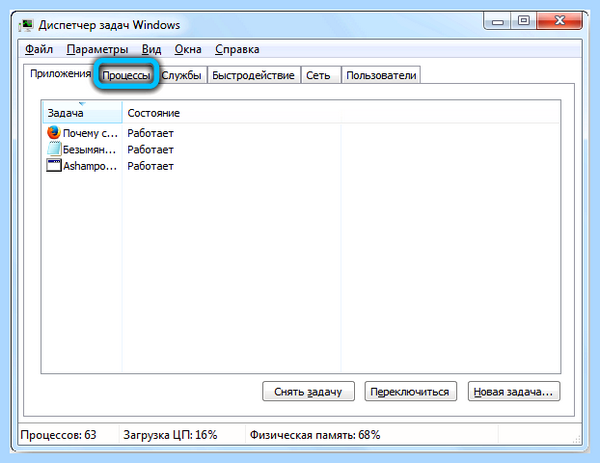The width and height of the screenshot is (600, 463).
Task: Open the Окна menu
Action: tap(188, 49)
